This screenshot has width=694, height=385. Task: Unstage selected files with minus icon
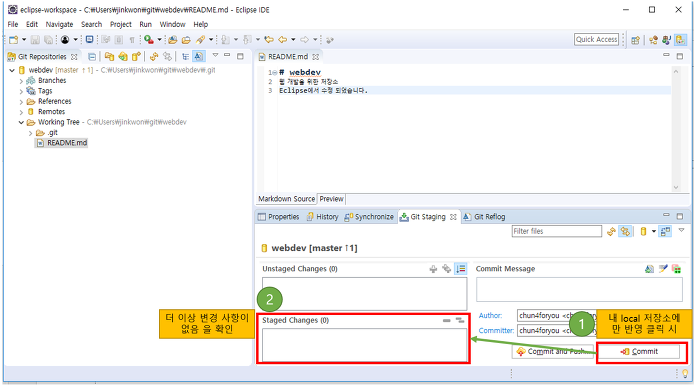click(447, 320)
